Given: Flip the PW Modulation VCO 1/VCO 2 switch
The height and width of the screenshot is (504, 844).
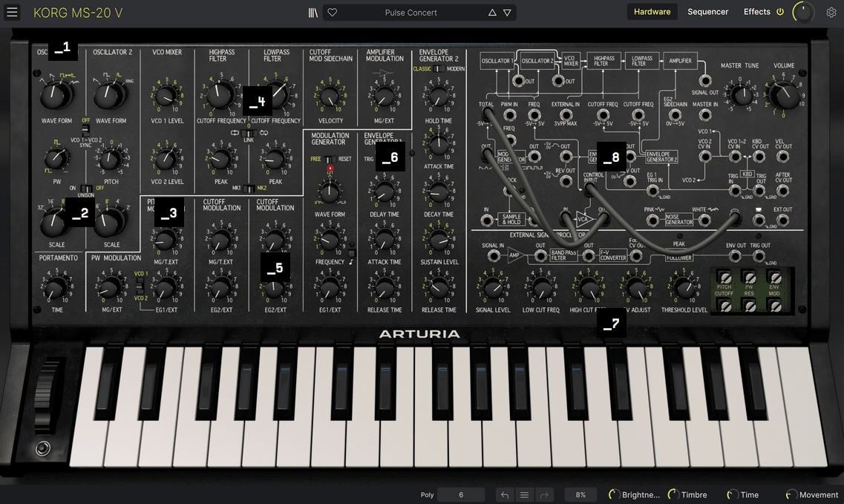Looking at the screenshot, I should point(140,285).
